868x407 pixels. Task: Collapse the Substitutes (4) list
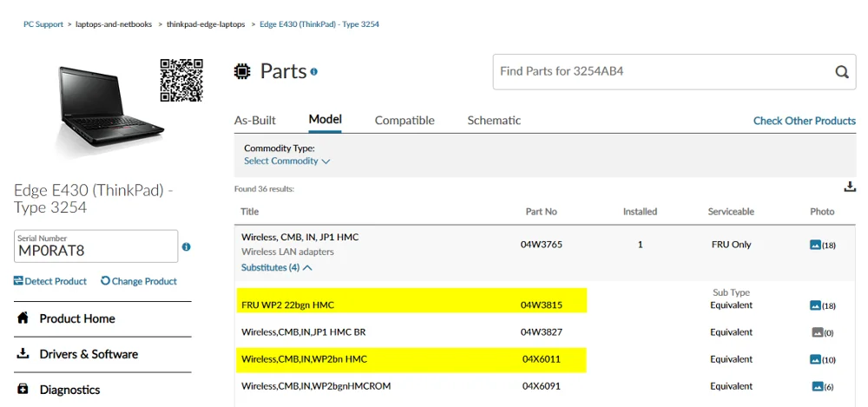[x=277, y=267]
